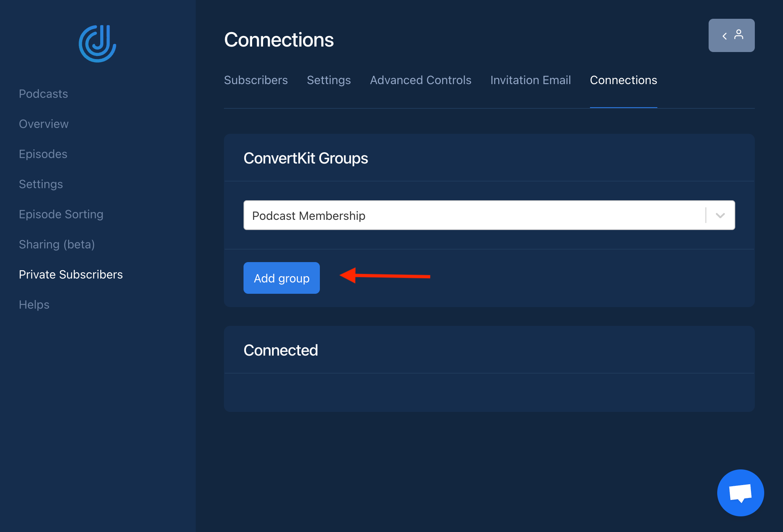The width and height of the screenshot is (783, 532).
Task: Open Settings in the sidebar
Action: tap(41, 184)
